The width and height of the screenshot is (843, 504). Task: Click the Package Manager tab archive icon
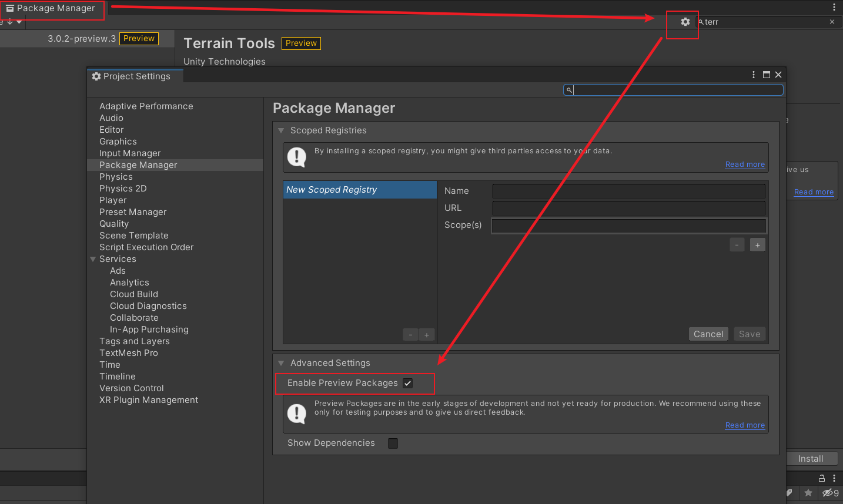[9, 8]
